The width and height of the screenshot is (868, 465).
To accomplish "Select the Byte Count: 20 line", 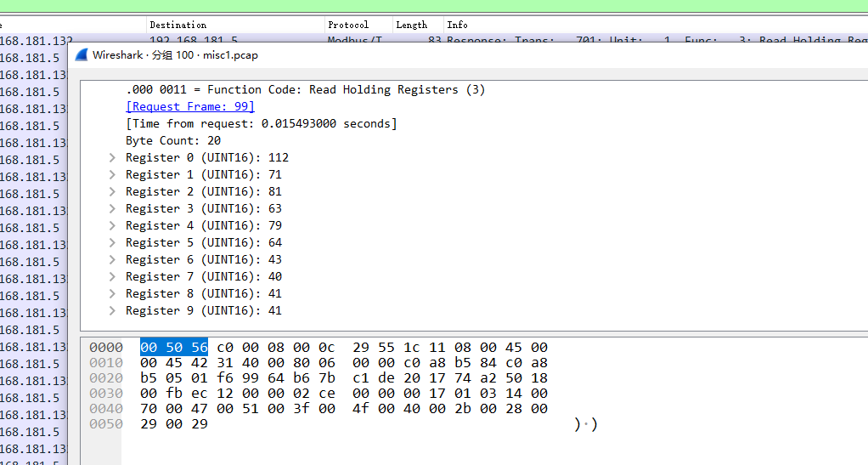I will pos(173,141).
